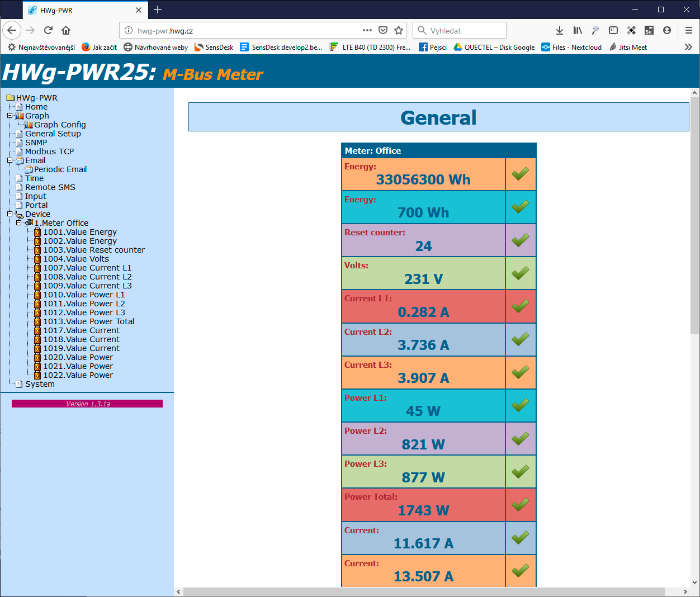
Task: Toggle the sidebar view icon
Action: tap(613, 30)
